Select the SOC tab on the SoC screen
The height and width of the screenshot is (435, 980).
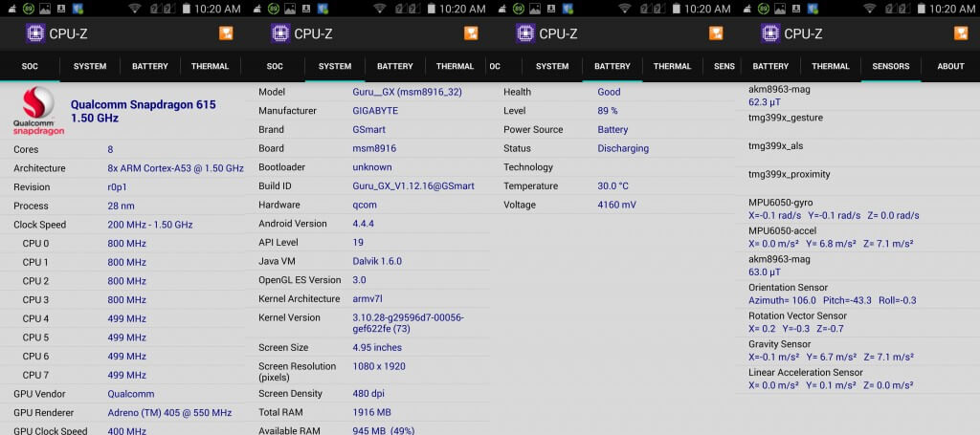(x=30, y=66)
